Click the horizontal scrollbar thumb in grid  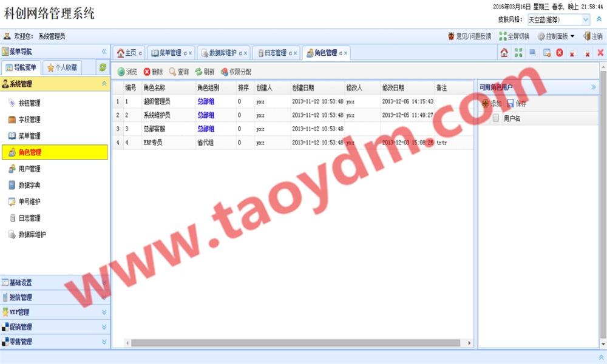pos(296,343)
